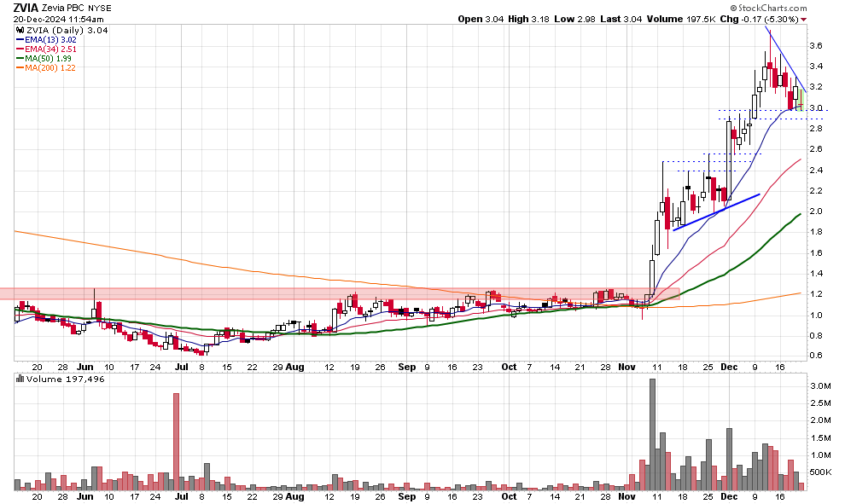
Task: Click the orange MA(200) legend line marker
Action: click(x=20, y=67)
